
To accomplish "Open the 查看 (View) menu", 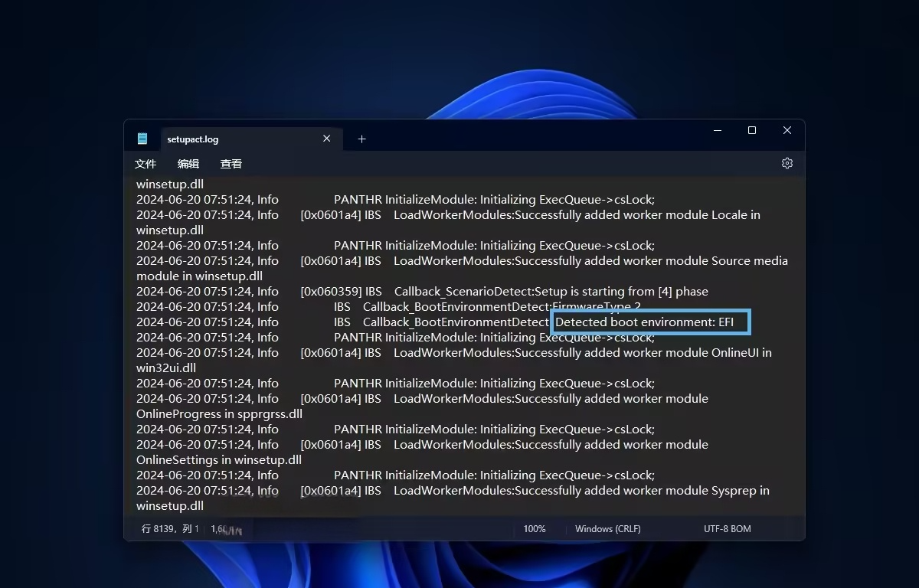I will (x=231, y=164).
